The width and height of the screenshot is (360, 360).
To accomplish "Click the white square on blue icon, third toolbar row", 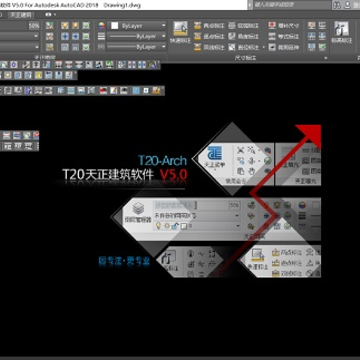I will (x=146, y=91).
